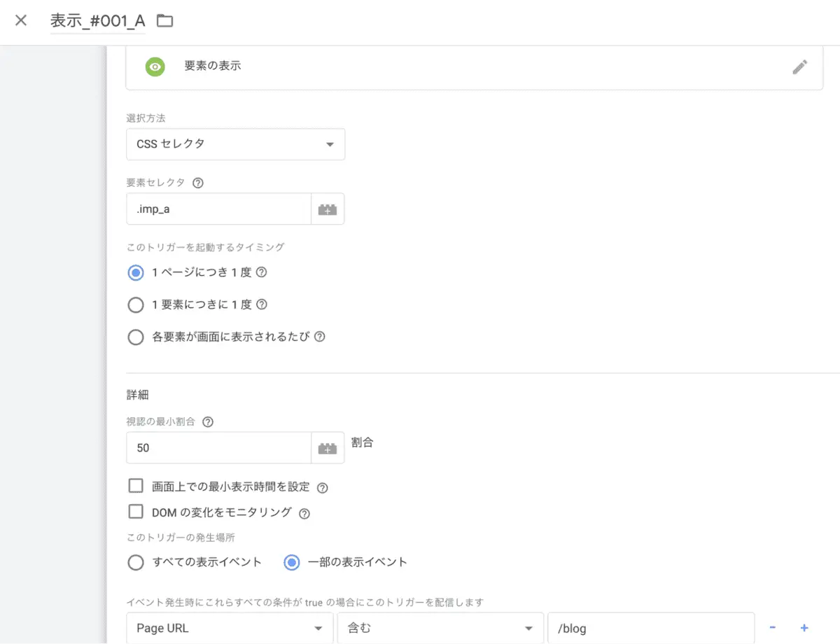Expand the Page URL variable dropdown
Screen dimensions: 840x644
230,629
